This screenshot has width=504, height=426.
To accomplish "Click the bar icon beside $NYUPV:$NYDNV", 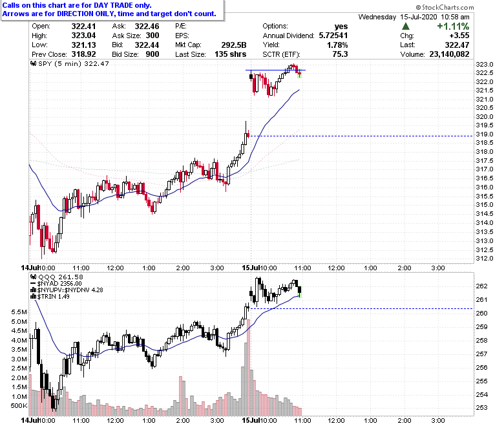I will [x=33, y=290].
